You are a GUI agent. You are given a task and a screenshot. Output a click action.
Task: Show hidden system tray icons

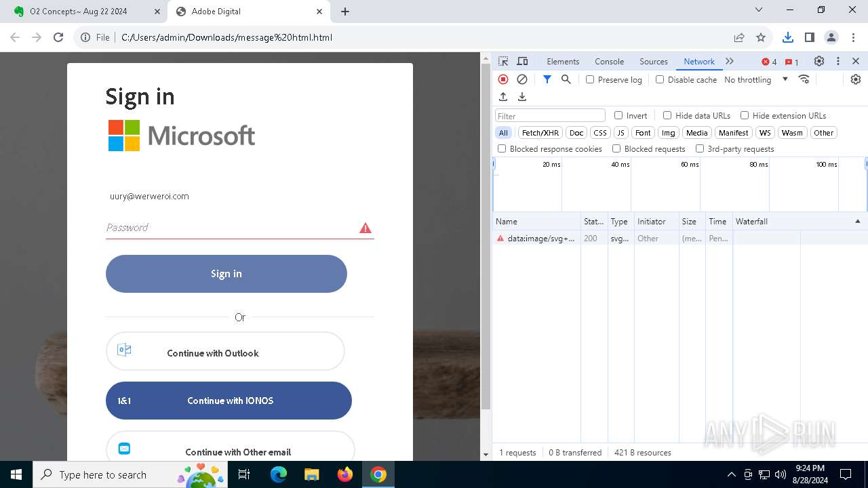tap(731, 474)
